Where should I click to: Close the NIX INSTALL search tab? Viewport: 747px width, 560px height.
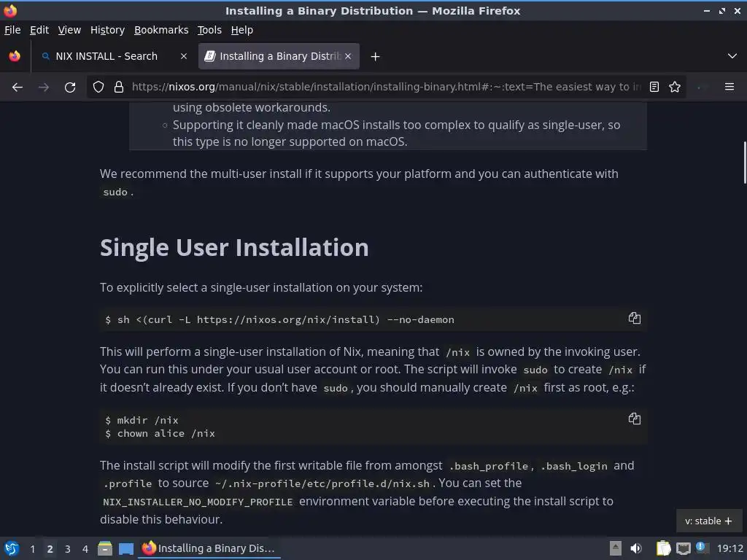(x=183, y=56)
